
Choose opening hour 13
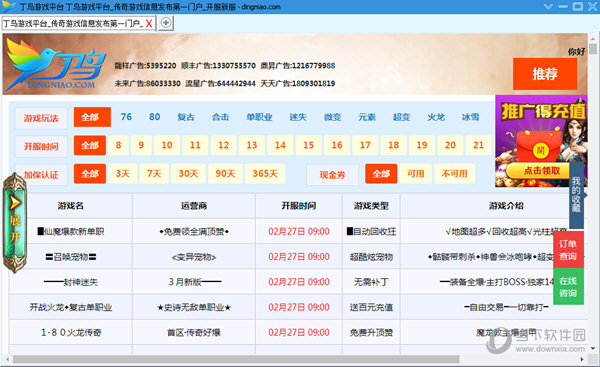252,145
